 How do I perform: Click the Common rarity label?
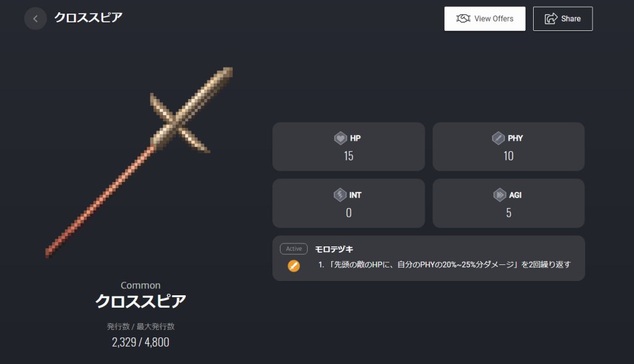point(141,285)
